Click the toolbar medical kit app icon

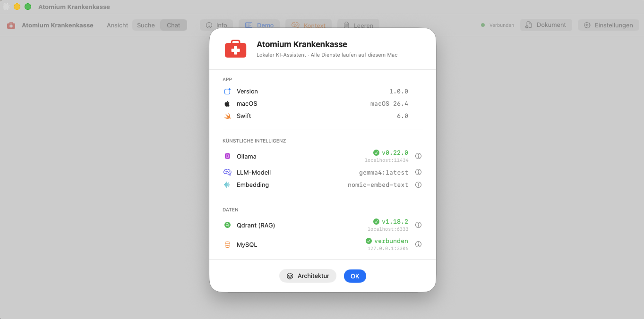pyautogui.click(x=11, y=25)
